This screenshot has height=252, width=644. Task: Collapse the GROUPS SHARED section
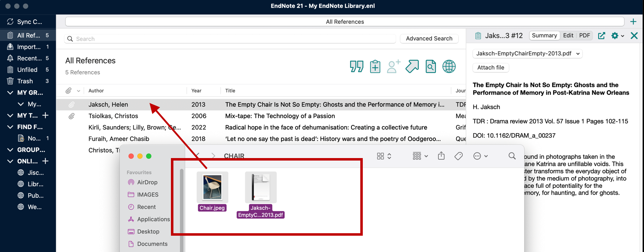click(x=10, y=150)
